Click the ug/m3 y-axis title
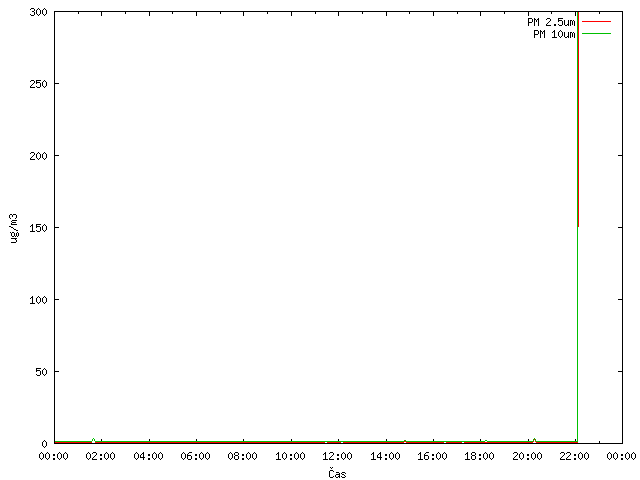This screenshot has width=640, height=480. (x=14, y=228)
